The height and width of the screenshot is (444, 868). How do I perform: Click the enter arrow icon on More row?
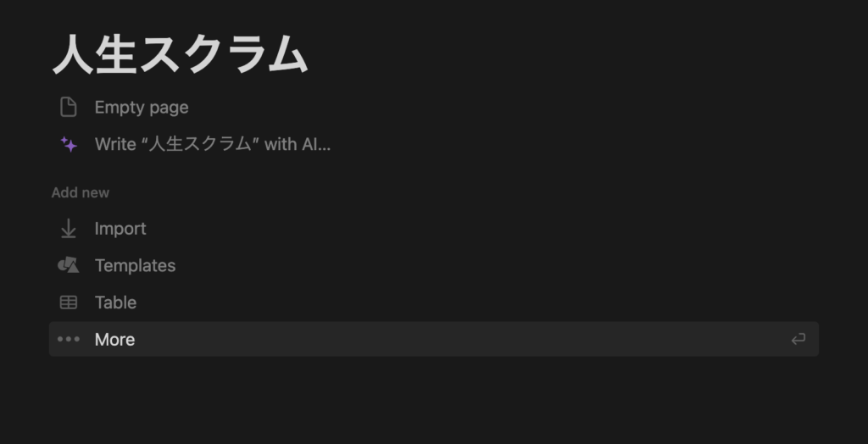(x=798, y=339)
